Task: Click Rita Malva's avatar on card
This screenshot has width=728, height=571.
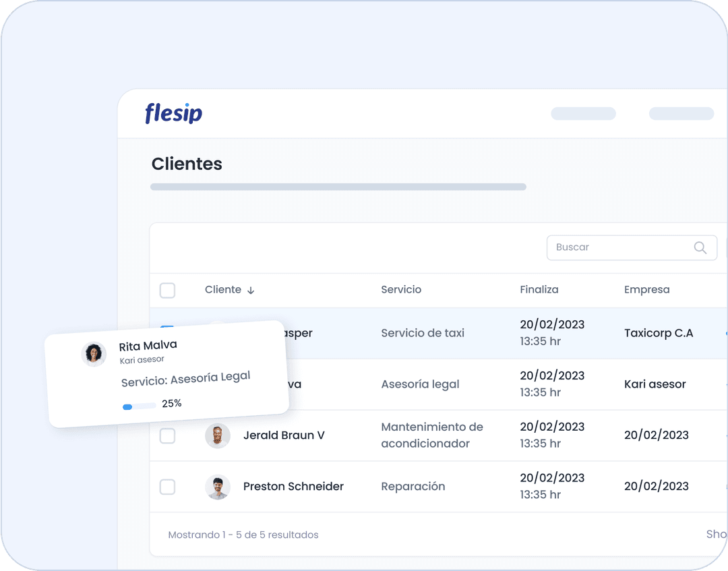Action: pyautogui.click(x=94, y=353)
